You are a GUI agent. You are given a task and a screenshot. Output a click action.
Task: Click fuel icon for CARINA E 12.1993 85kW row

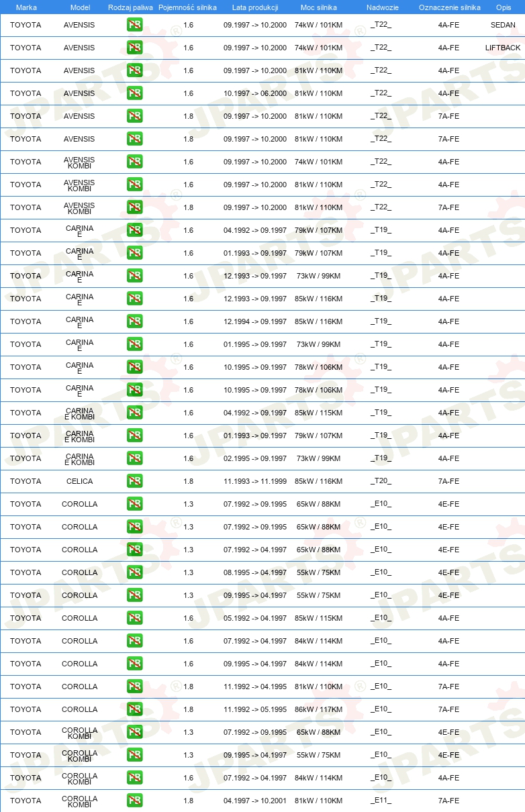[x=134, y=299]
